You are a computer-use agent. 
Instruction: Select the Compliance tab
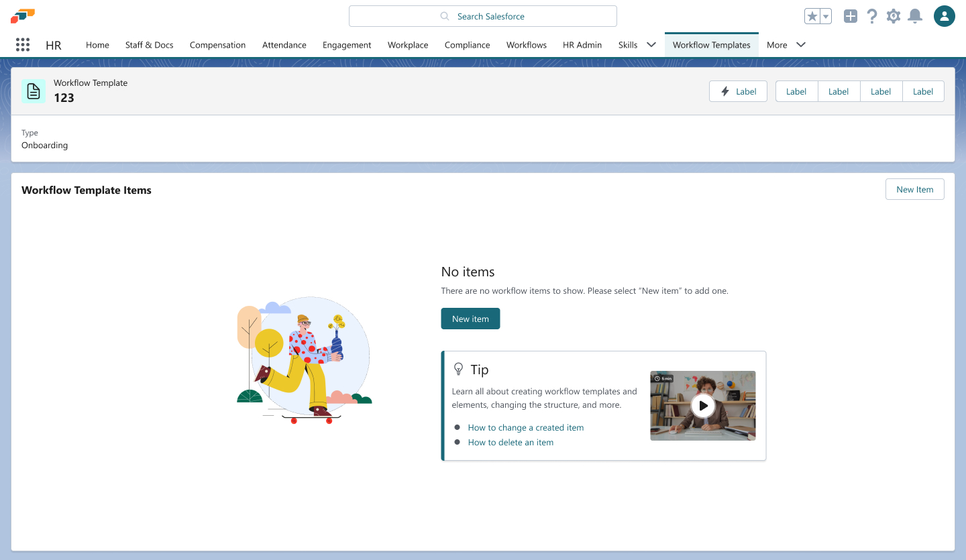click(x=467, y=45)
